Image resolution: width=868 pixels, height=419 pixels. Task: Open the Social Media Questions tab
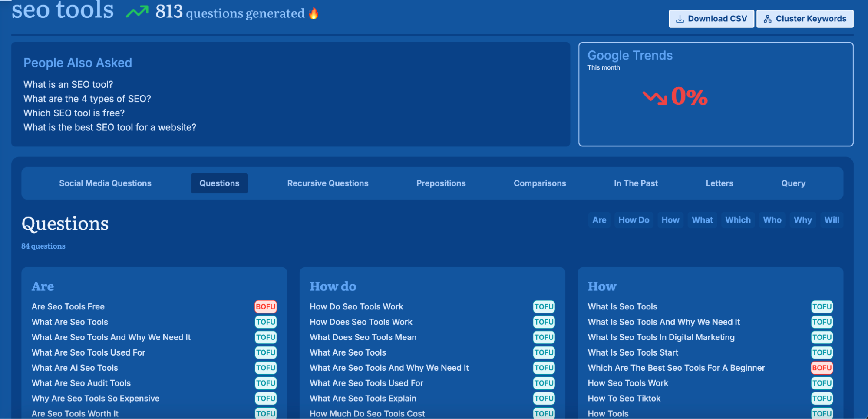(x=105, y=183)
